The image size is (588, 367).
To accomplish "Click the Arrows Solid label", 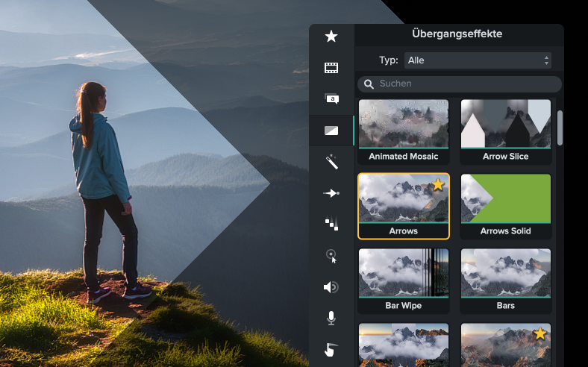I will (506, 231).
